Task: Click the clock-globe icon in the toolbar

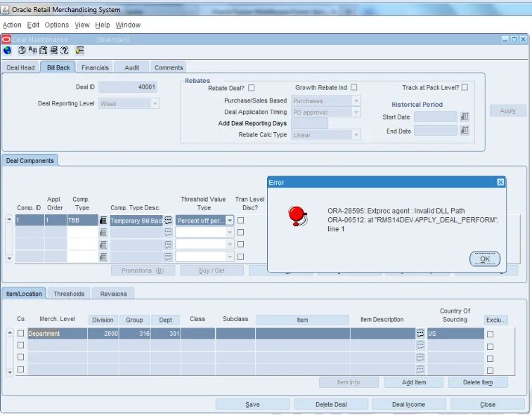Action: click(x=22, y=51)
